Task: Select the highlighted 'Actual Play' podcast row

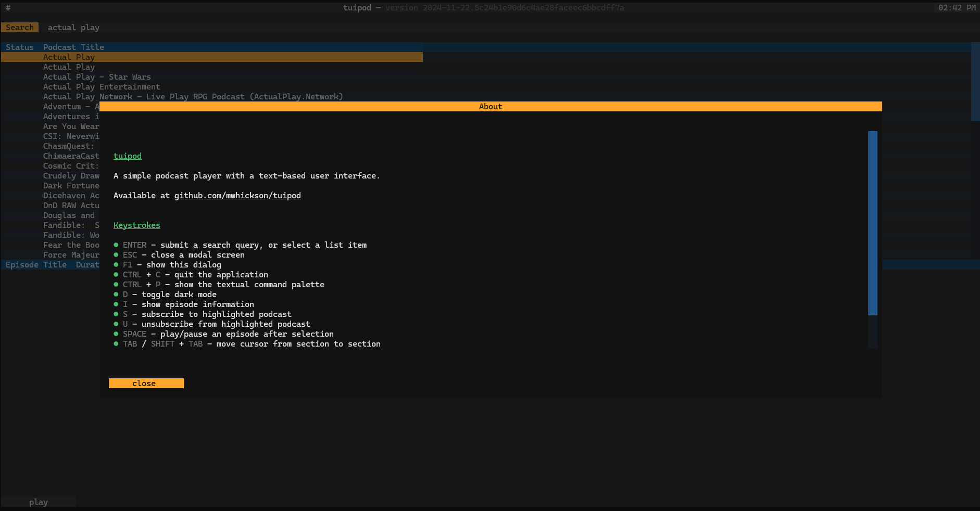Action: coord(212,57)
